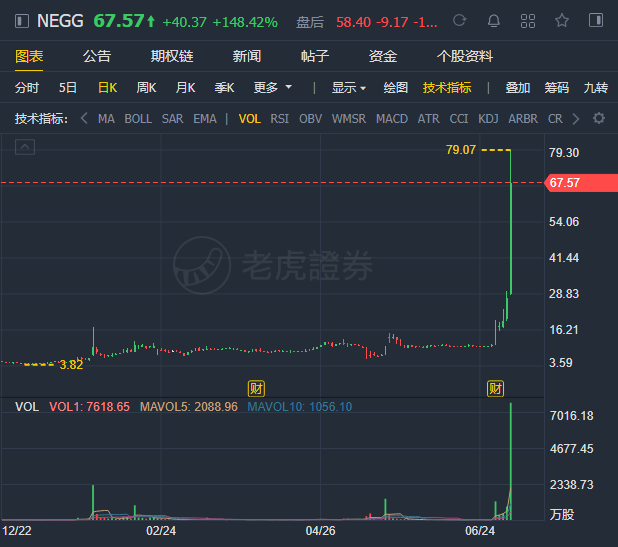Image resolution: width=618 pixels, height=547 pixels.
Task: Click the 盘后 after-hours label
Action: (310, 22)
